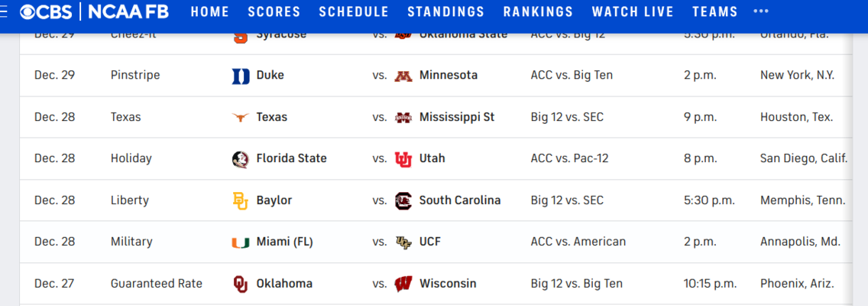The height and width of the screenshot is (306, 868).
Task: Click the Mississippi State logo
Action: [x=403, y=118]
